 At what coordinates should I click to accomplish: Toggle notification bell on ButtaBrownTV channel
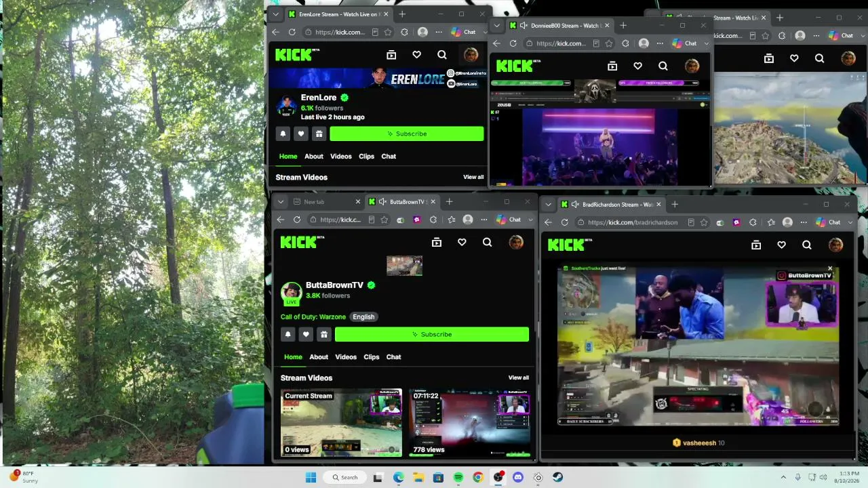pyautogui.click(x=288, y=334)
